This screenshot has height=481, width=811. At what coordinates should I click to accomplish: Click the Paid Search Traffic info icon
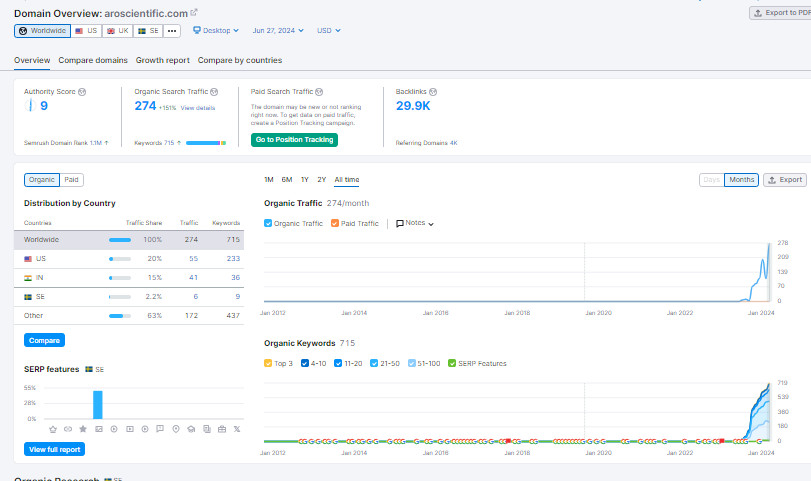(x=319, y=92)
